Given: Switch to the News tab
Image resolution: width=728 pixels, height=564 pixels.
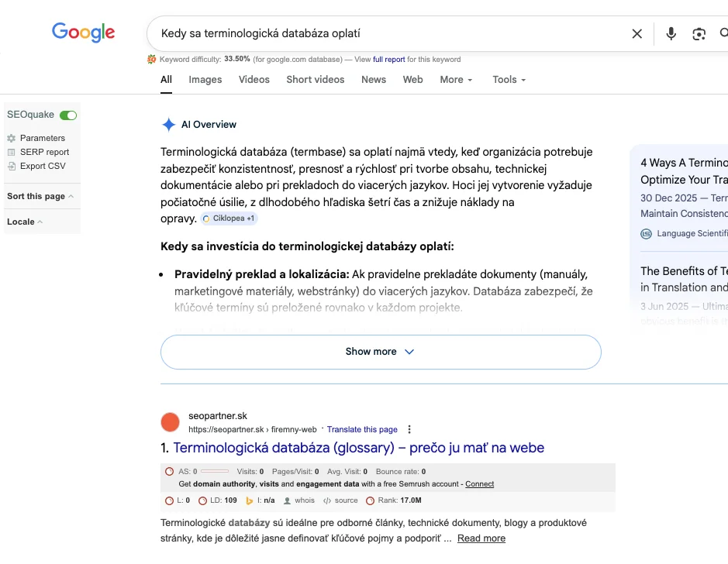Looking at the screenshot, I should [374, 79].
